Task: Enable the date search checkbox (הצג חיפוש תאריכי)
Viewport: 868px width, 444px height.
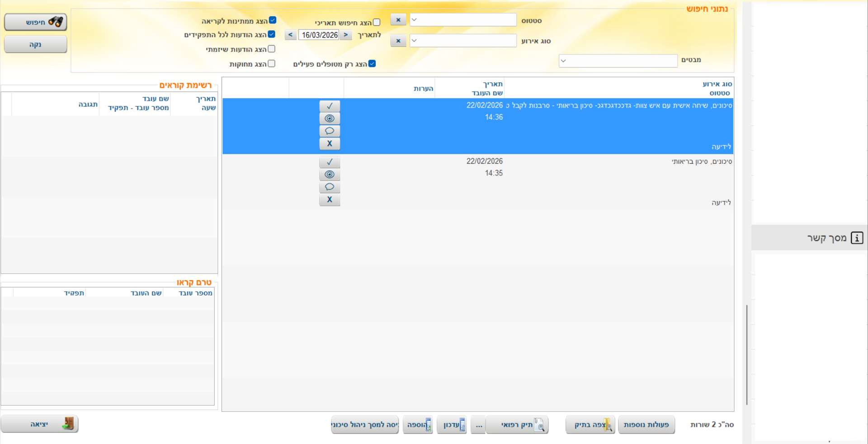Action: 377,23
